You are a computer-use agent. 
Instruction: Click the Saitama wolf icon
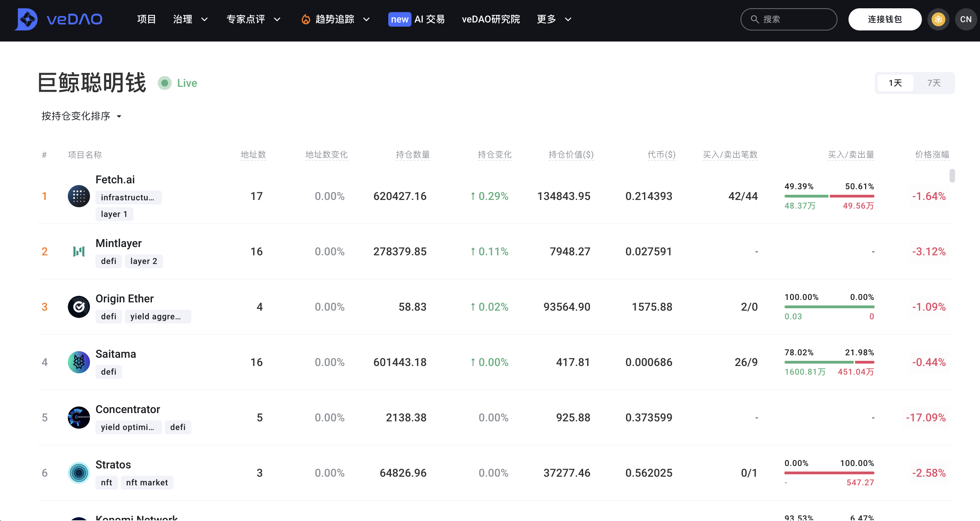pos(79,362)
